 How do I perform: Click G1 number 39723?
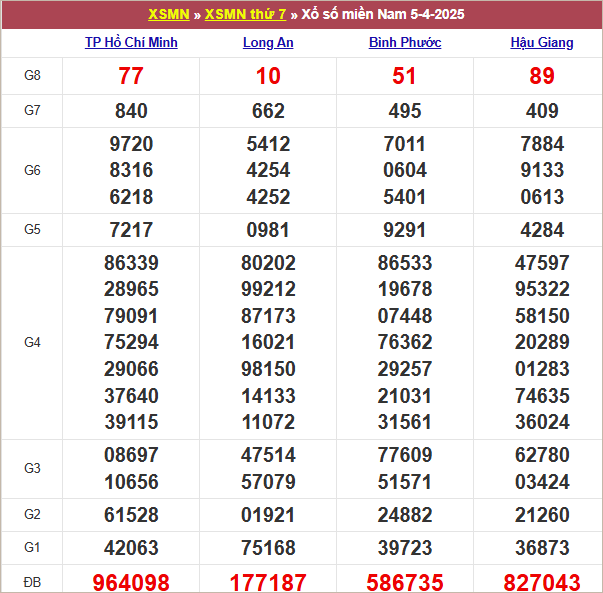tap(405, 549)
